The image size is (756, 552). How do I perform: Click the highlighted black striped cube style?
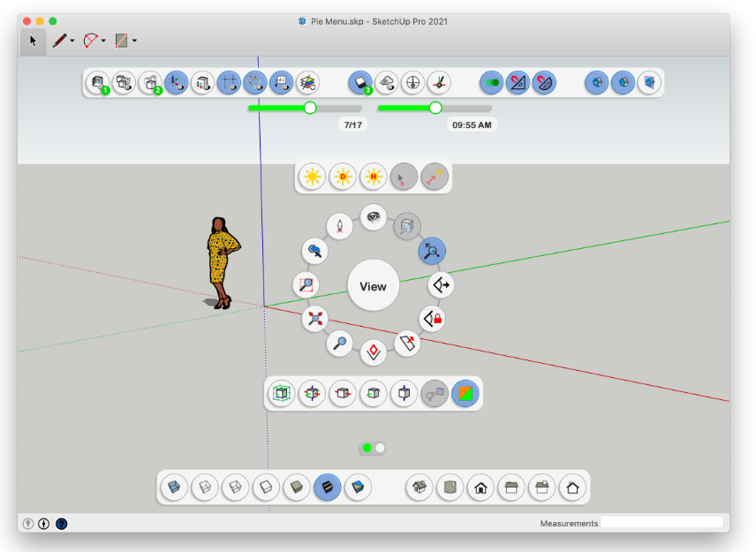click(328, 488)
